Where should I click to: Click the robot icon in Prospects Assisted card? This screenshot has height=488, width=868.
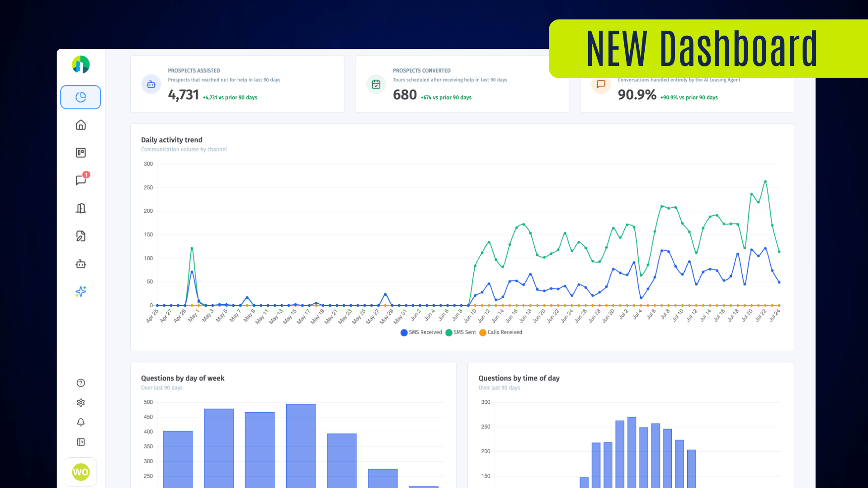pos(151,84)
